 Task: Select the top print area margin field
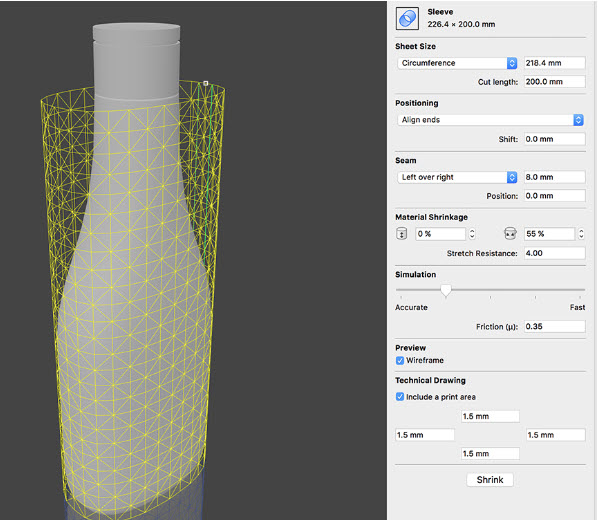pyautogui.click(x=490, y=416)
